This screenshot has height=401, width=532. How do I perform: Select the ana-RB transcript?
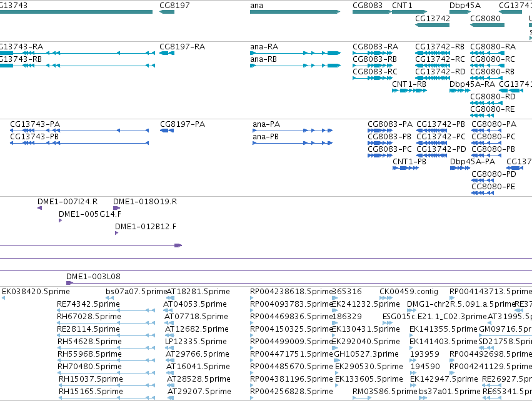click(295, 66)
